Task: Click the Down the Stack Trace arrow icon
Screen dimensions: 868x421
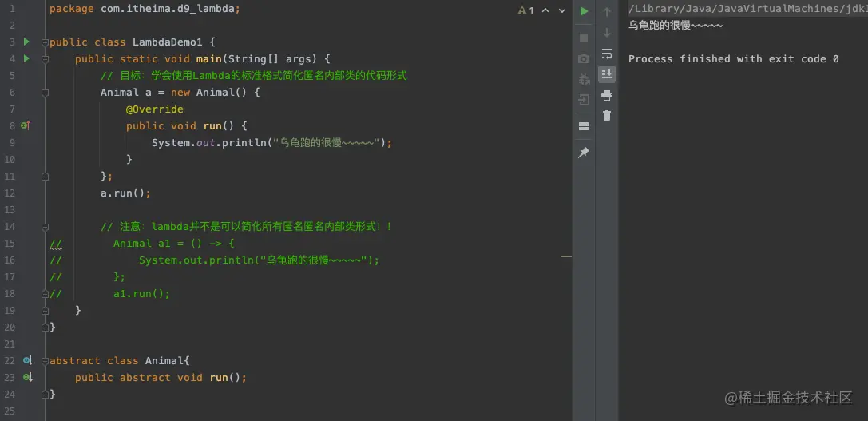Action: tap(607, 33)
